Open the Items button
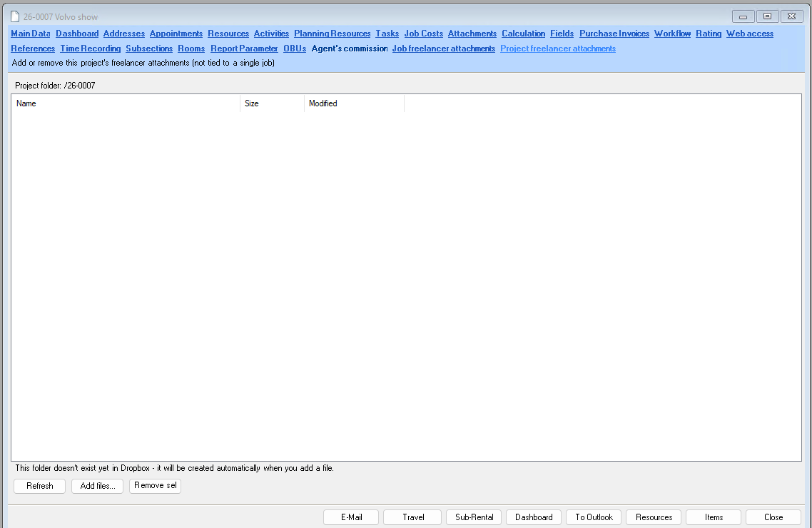 [714, 517]
